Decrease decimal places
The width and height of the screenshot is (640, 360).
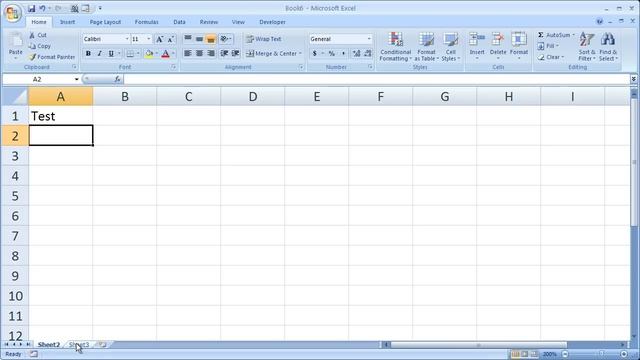click(368, 53)
